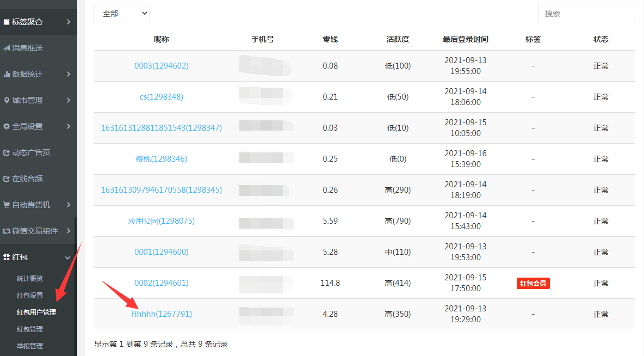Screen dimensions: 644x356
Task: Open user 应用公园(1298075) link
Action: pos(162,221)
